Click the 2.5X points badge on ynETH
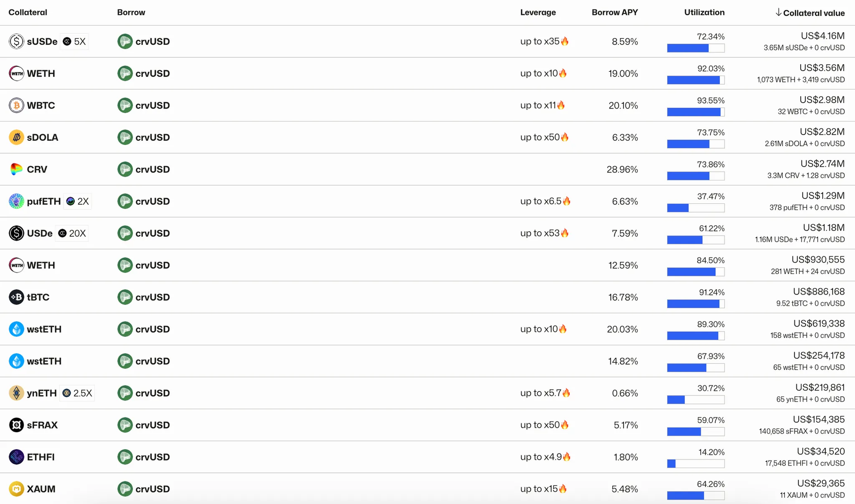 coord(77,393)
